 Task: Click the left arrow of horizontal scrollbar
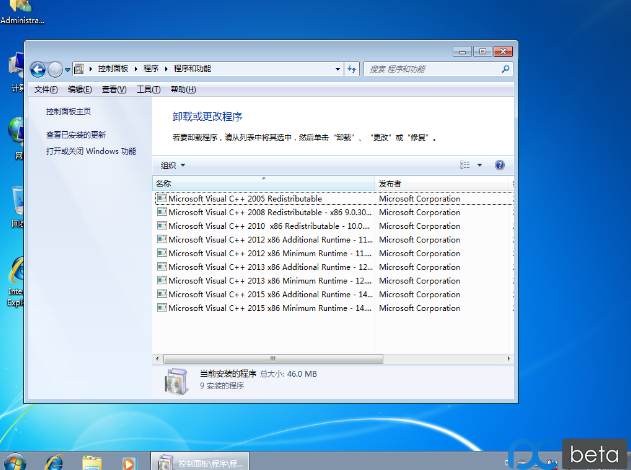tap(157, 359)
